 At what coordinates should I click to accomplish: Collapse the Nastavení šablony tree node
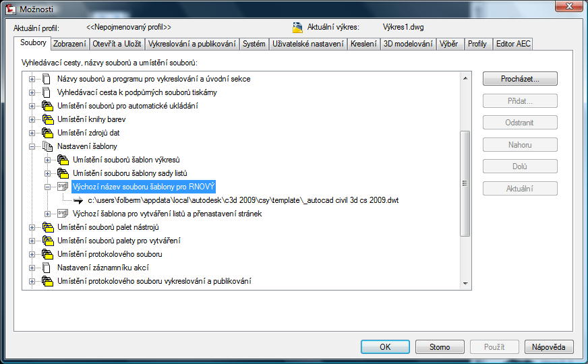pyautogui.click(x=32, y=146)
